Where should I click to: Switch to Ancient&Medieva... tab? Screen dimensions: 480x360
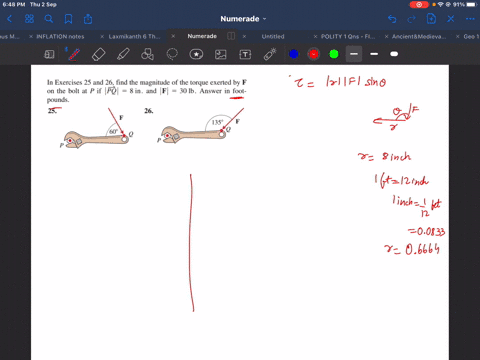coord(419,37)
